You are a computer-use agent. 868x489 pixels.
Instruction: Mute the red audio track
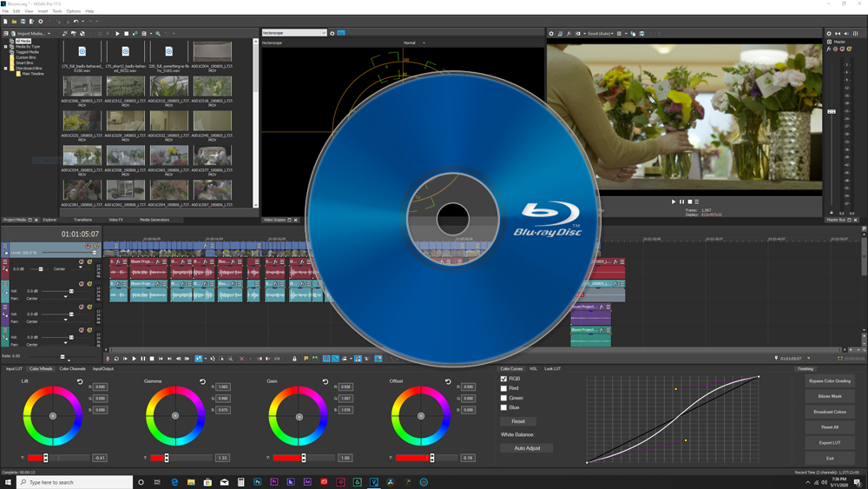(82, 261)
